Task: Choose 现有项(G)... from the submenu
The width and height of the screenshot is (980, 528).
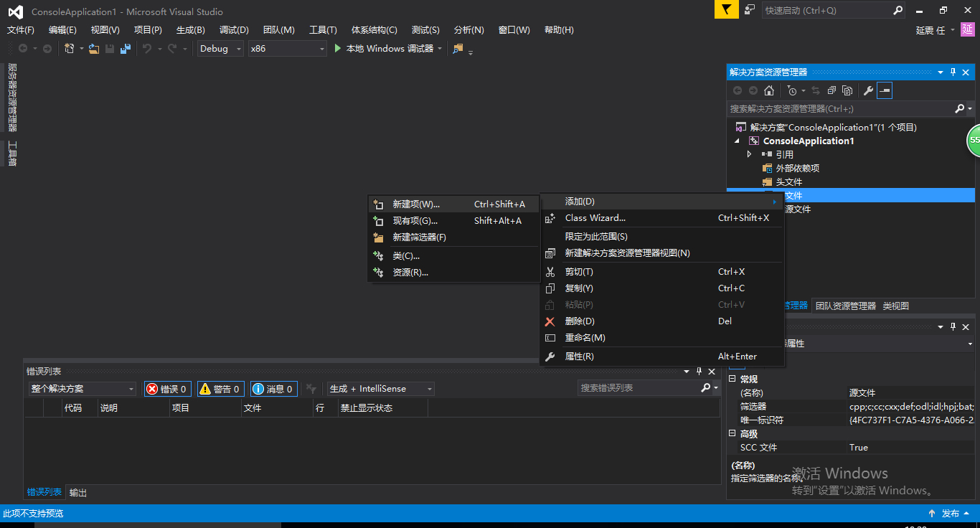Action: [453, 221]
